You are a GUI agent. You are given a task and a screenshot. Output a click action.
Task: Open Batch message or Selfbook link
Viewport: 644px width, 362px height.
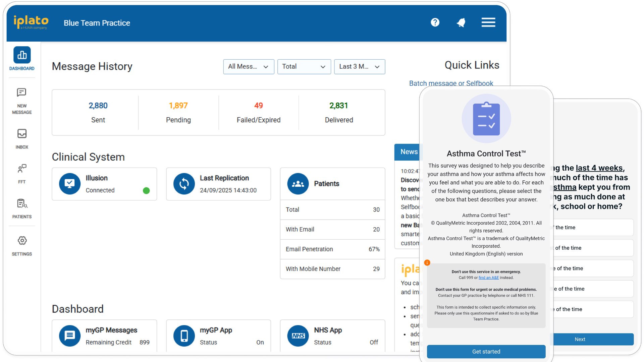(451, 83)
